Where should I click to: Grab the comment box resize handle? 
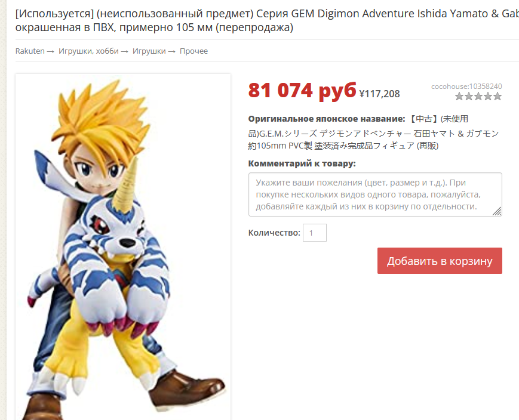tap(497, 211)
